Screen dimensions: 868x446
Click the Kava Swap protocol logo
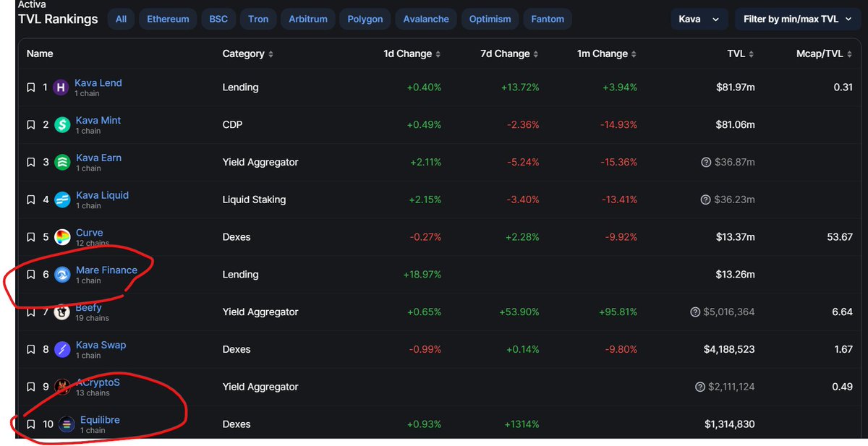click(62, 350)
